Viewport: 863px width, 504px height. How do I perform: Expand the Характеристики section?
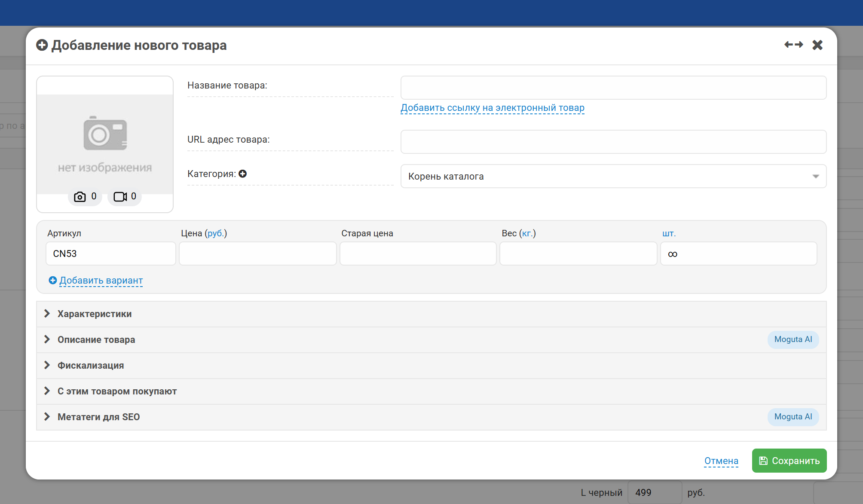tap(95, 314)
